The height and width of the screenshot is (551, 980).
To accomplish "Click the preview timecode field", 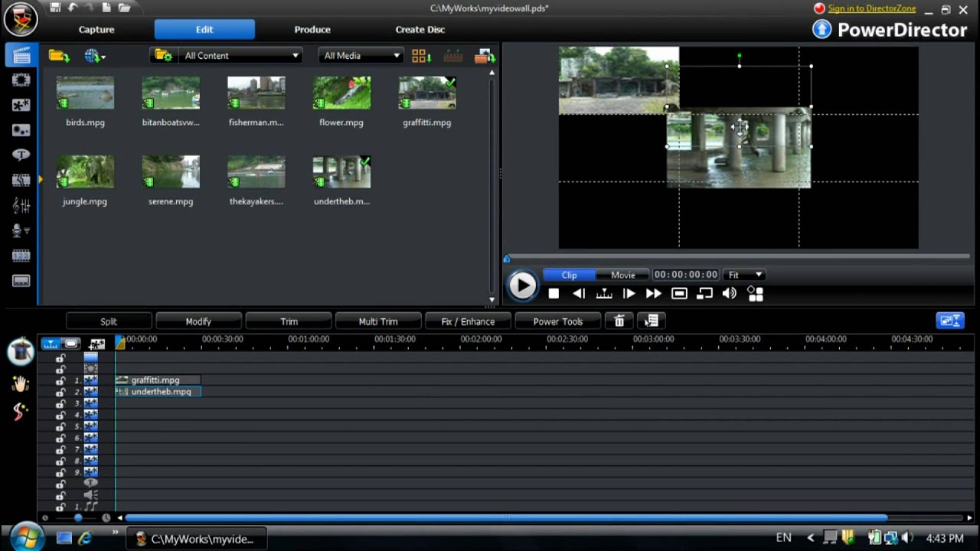I will (x=686, y=275).
